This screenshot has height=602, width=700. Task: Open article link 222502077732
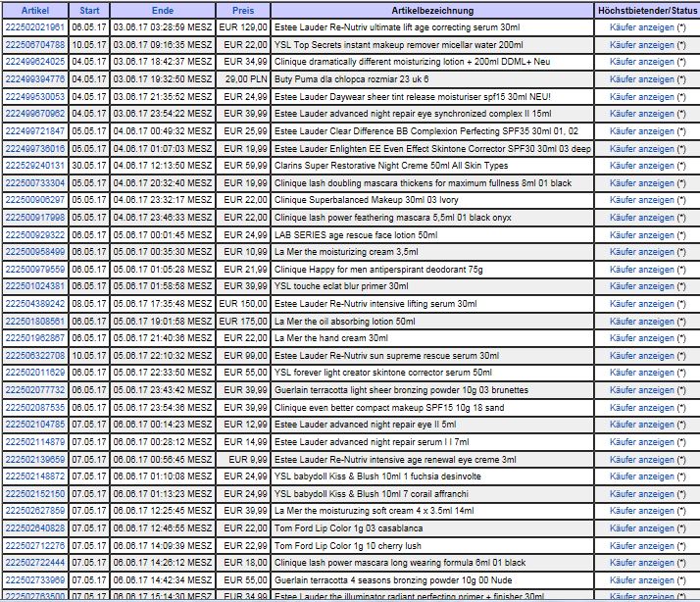coord(35,390)
